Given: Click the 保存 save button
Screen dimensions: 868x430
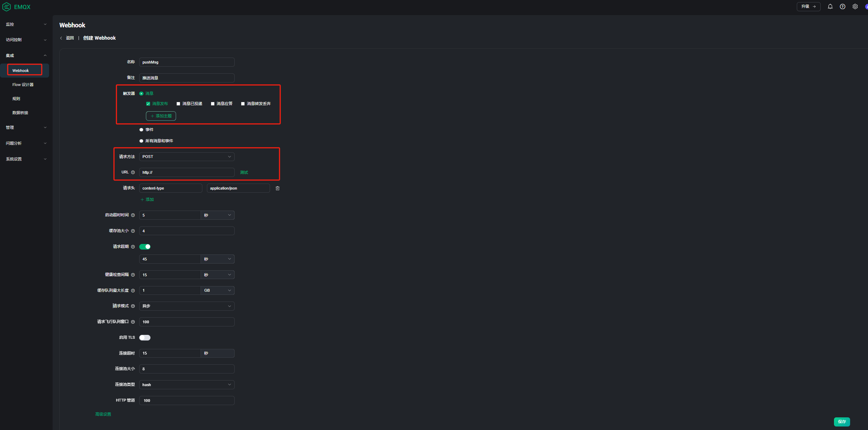Looking at the screenshot, I should coord(842,422).
